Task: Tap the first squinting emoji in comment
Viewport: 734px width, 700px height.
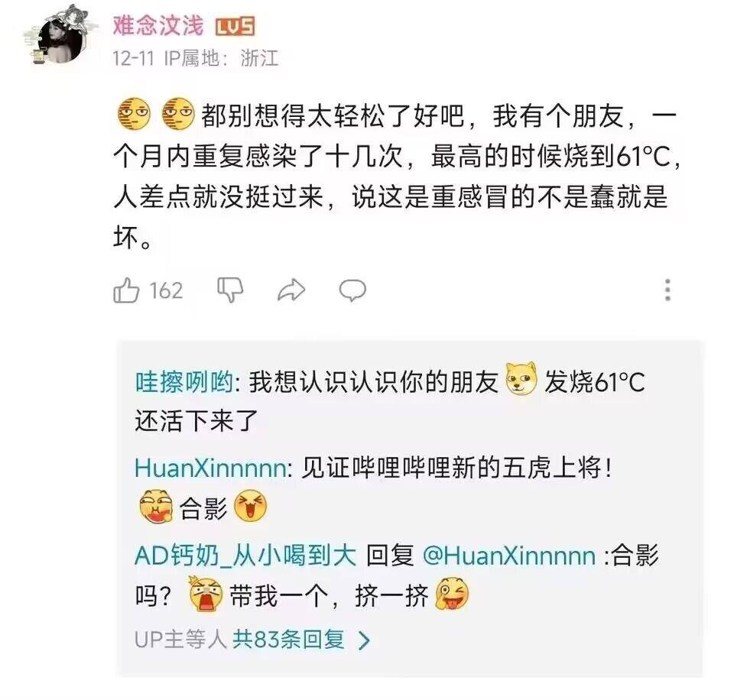Action: coord(134,114)
